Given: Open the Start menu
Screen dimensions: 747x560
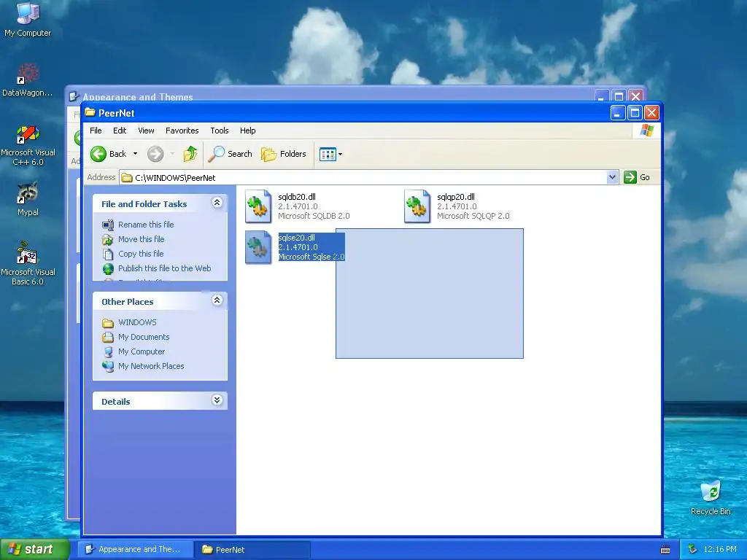Looking at the screenshot, I should pyautogui.click(x=35, y=549).
